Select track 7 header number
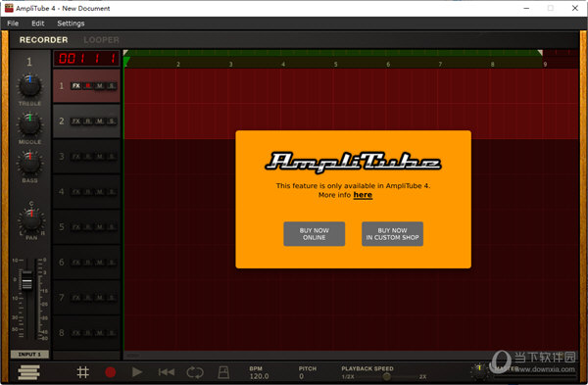Viewport: 588px width, 385px height. 62,298
